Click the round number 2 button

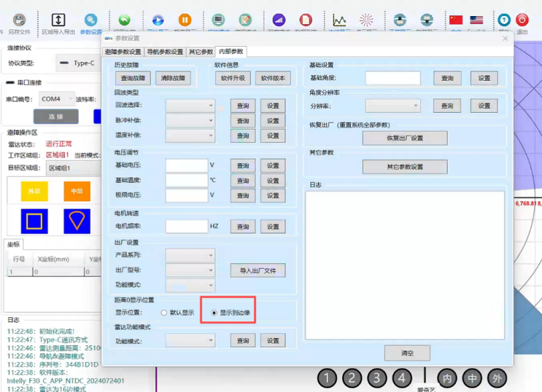pos(352,378)
